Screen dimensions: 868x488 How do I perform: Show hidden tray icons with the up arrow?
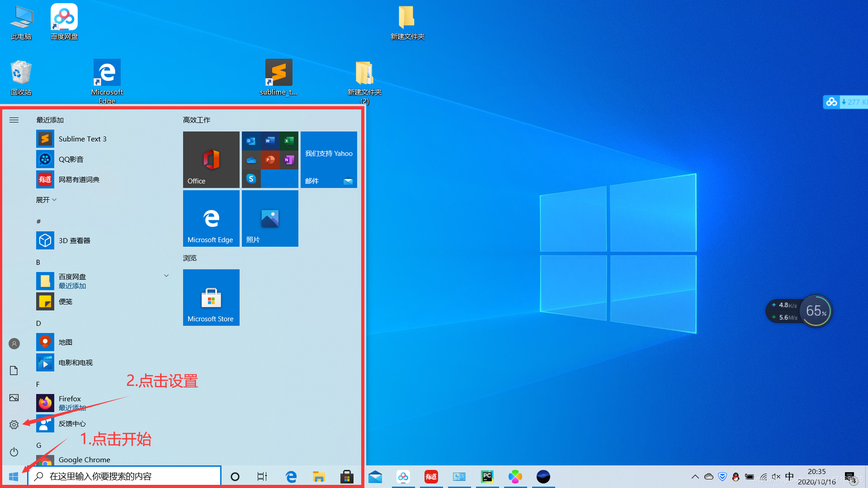pos(695,477)
